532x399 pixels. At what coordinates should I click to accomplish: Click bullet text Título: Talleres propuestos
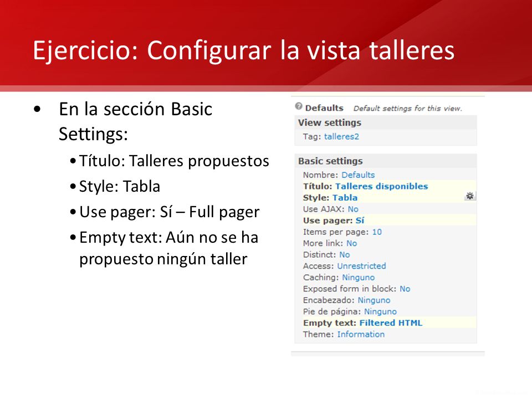pos(174,161)
